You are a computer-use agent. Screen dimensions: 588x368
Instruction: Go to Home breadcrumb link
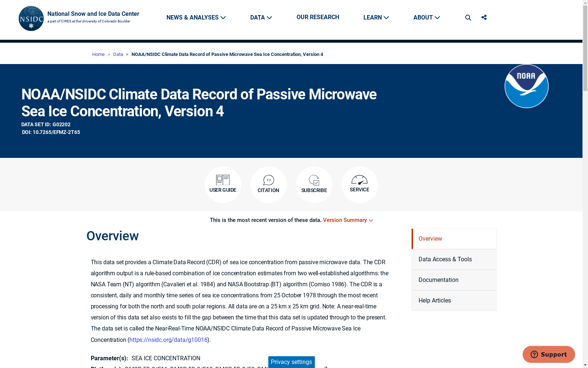(x=98, y=54)
